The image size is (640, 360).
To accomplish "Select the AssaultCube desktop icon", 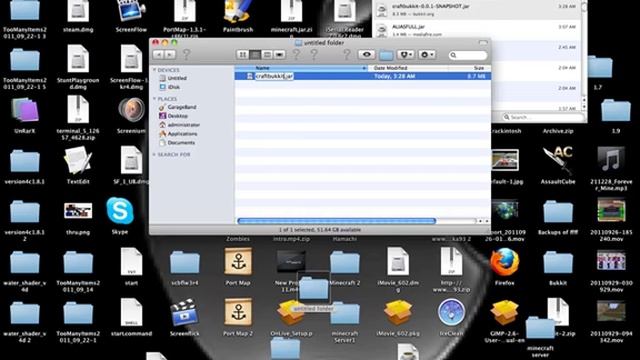I will click(558, 160).
